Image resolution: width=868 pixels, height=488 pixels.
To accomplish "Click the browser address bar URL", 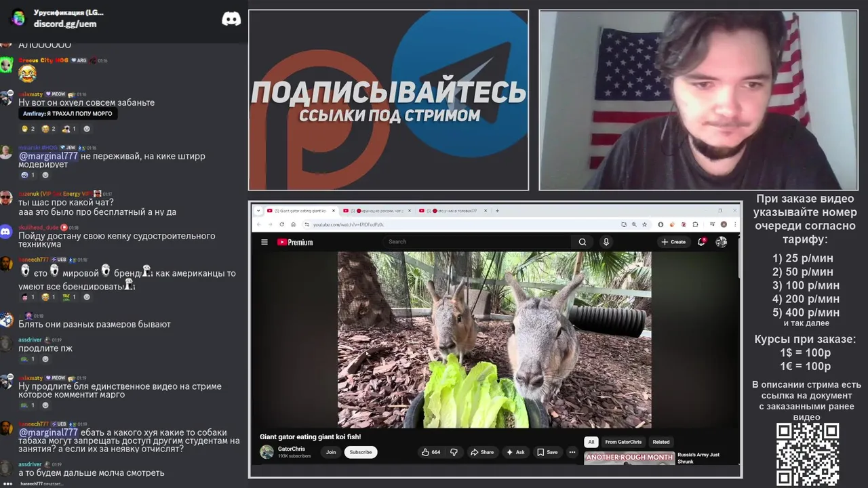I will click(349, 224).
